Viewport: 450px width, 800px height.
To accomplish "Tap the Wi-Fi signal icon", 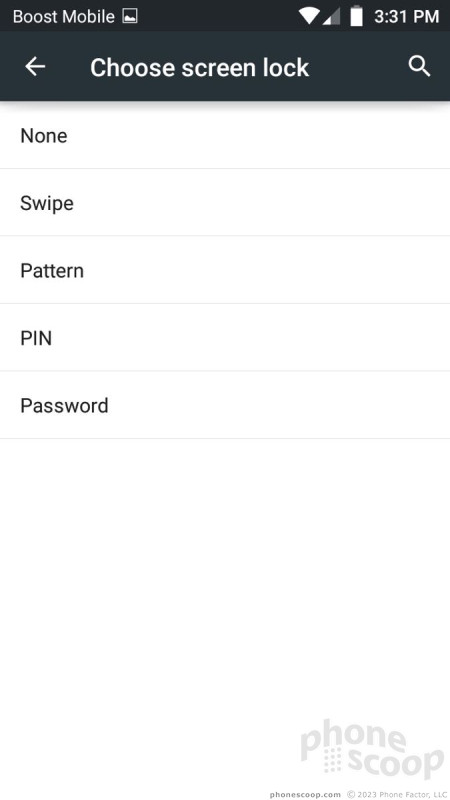I will 309,16.
